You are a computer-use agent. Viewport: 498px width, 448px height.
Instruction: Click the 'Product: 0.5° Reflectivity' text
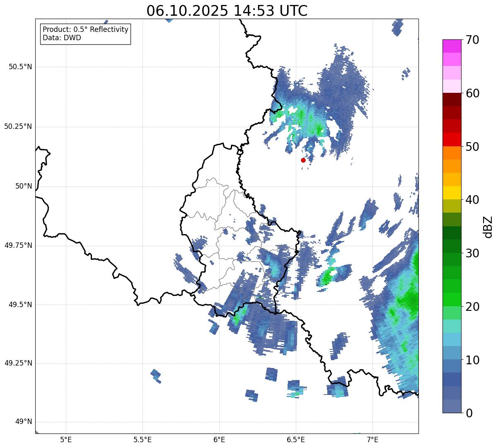(x=85, y=30)
